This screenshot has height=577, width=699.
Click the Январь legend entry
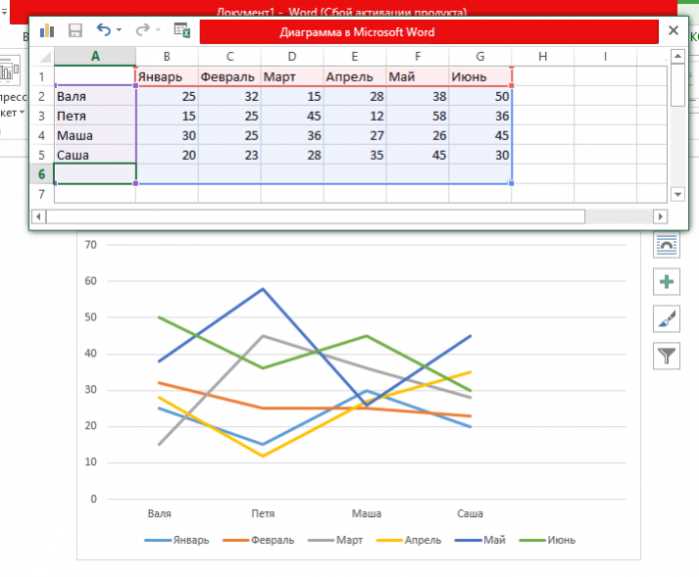click(x=177, y=540)
